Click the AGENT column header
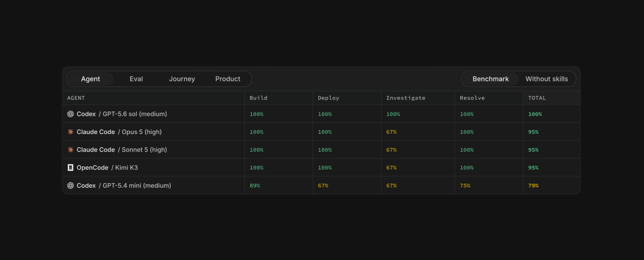644x260 pixels. click(76, 98)
